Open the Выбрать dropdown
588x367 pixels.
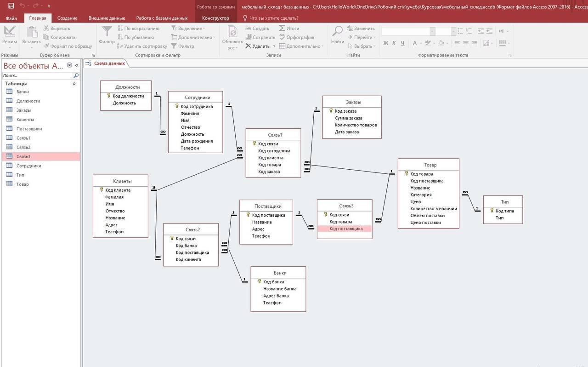point(362,46)
